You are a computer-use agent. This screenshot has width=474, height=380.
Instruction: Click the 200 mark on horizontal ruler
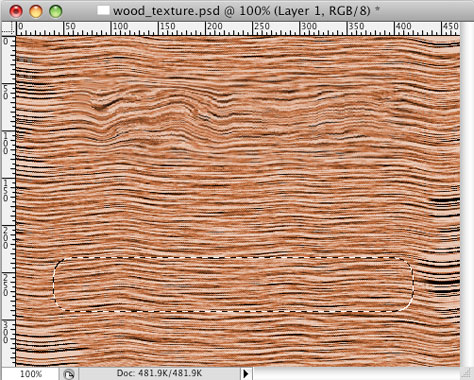click(214, 27)
